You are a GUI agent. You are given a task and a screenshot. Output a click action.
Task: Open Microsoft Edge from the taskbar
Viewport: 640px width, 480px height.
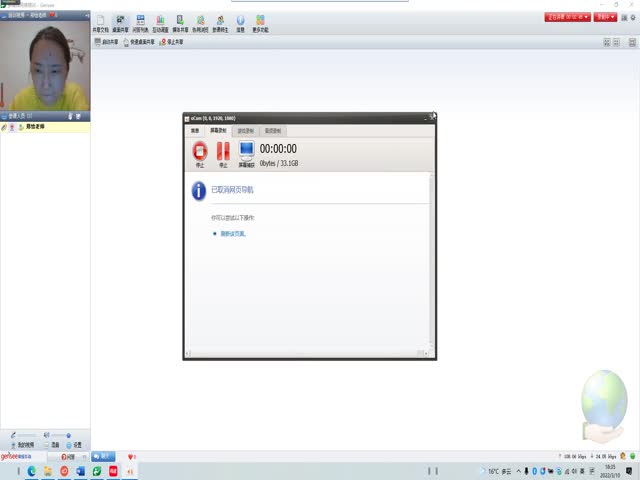[31, 470]
